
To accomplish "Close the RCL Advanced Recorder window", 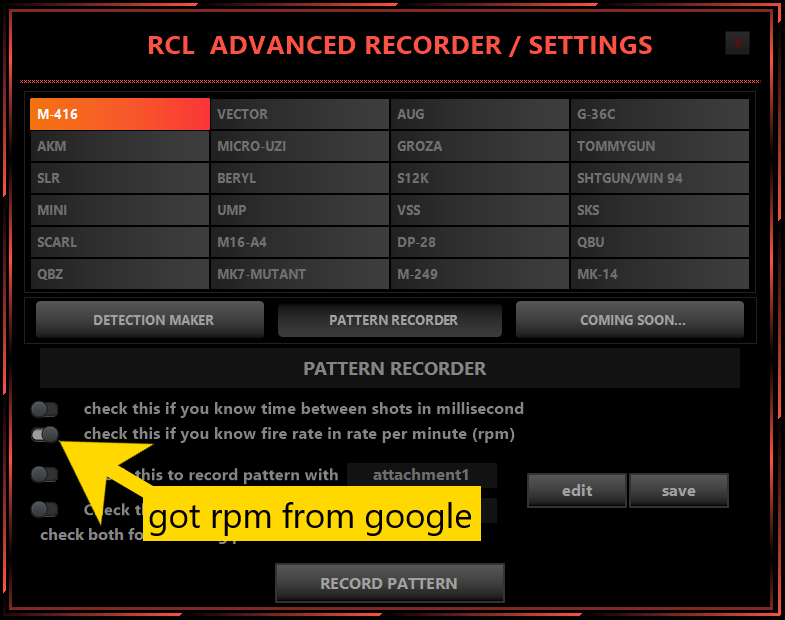I will [737, 42].
